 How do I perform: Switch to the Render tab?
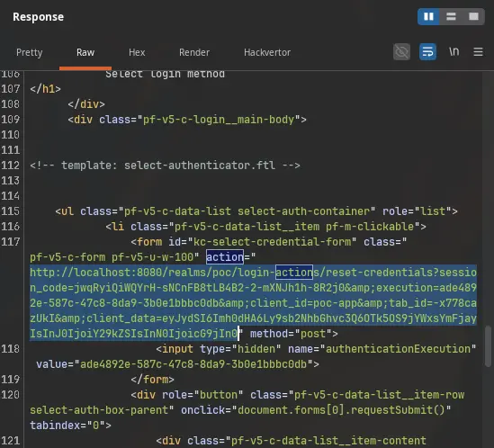pyautogui.click(x=194, y=52)
